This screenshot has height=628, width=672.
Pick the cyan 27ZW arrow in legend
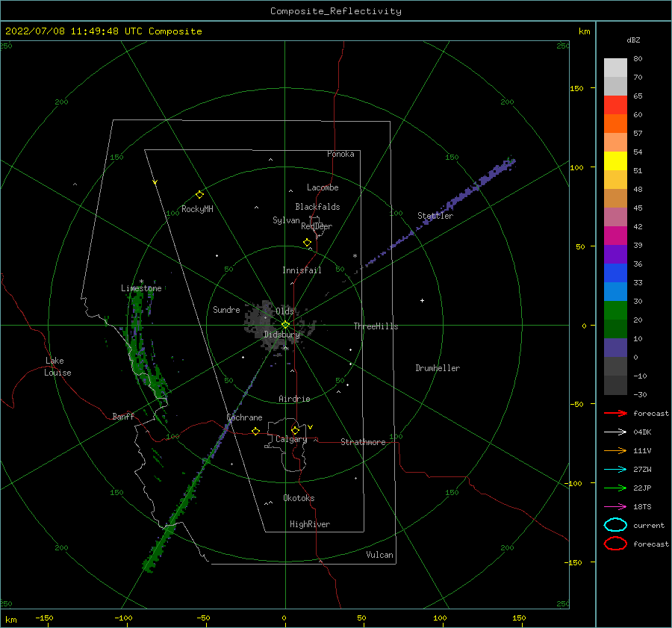[615, 470]
